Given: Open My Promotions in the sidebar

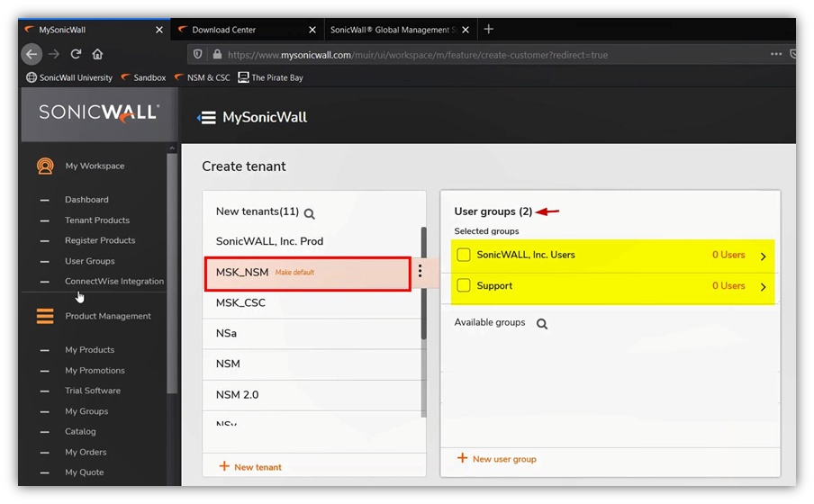Looking at the screenshot, I should click(x=95, y=371).
